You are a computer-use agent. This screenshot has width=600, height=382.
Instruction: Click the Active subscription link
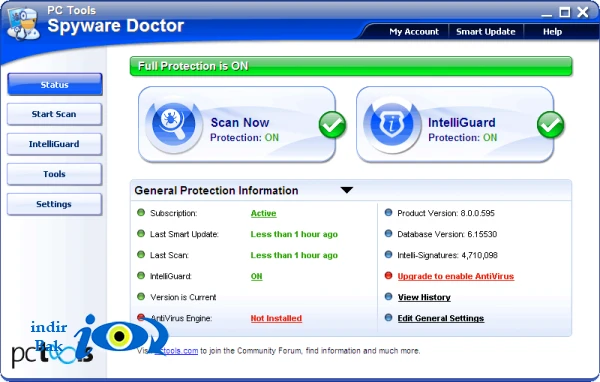tap(263, 213)
